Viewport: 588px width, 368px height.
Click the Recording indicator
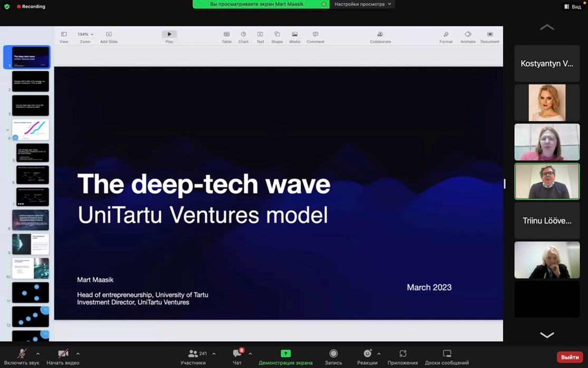(31, 6)
